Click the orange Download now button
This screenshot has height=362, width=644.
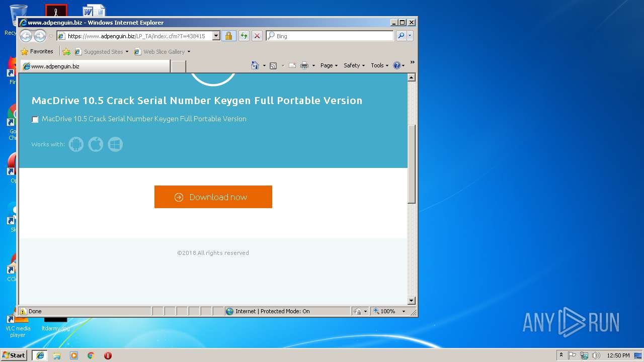click(x=213, y=197)
